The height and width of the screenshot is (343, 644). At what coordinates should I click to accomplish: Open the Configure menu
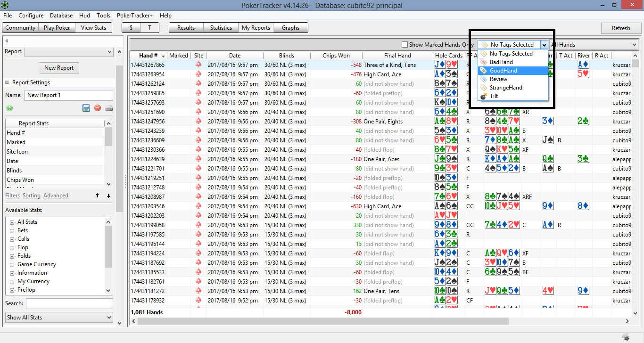tap(31, 16)
